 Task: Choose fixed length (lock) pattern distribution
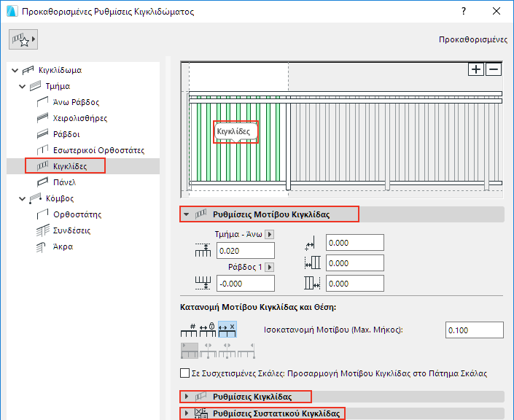(208, 330)
